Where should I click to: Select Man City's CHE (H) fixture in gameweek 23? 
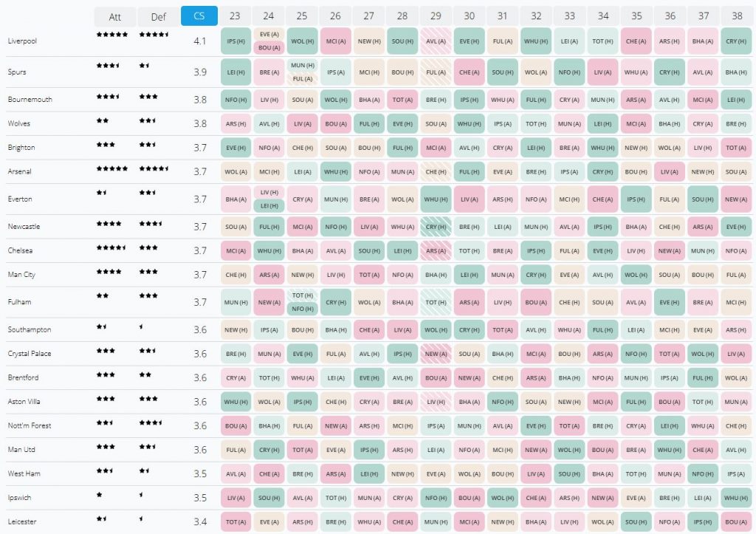tap(236, 275)
